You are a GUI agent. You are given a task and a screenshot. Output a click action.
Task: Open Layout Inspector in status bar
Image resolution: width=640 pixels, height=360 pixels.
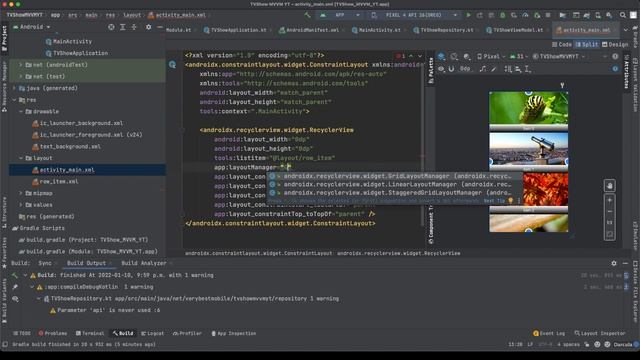click(600, 333)
